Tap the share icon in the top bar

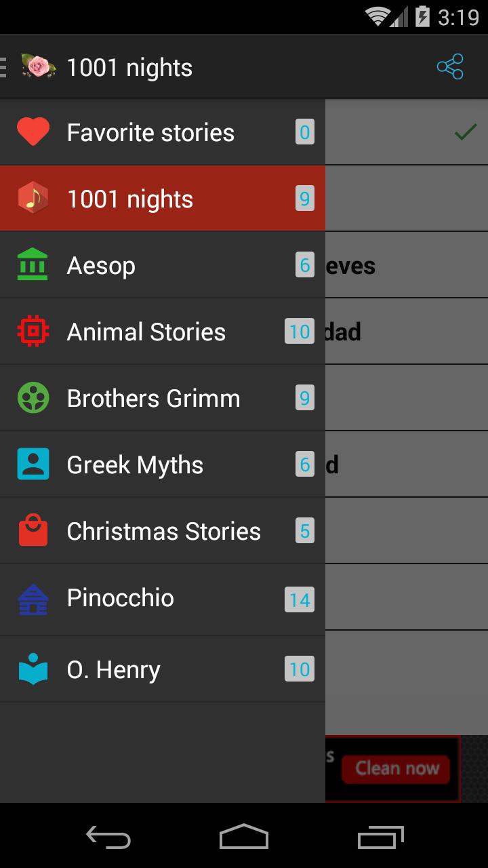pyautogui.click(x=450, y=67)
